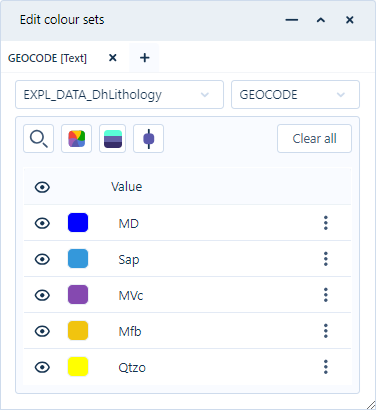Expand the EXPL_DATA_DhLithology dropdown

pos(119,95)
